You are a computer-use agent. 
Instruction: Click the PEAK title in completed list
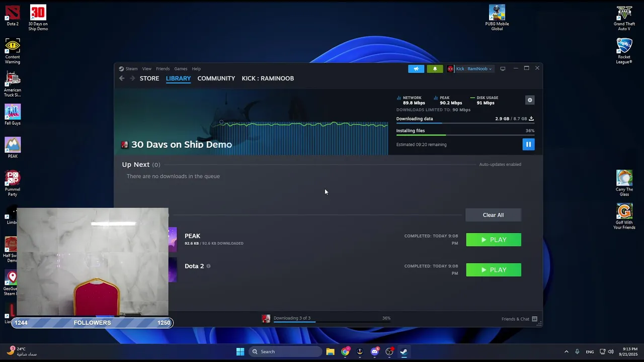click(x=192, y=236)
